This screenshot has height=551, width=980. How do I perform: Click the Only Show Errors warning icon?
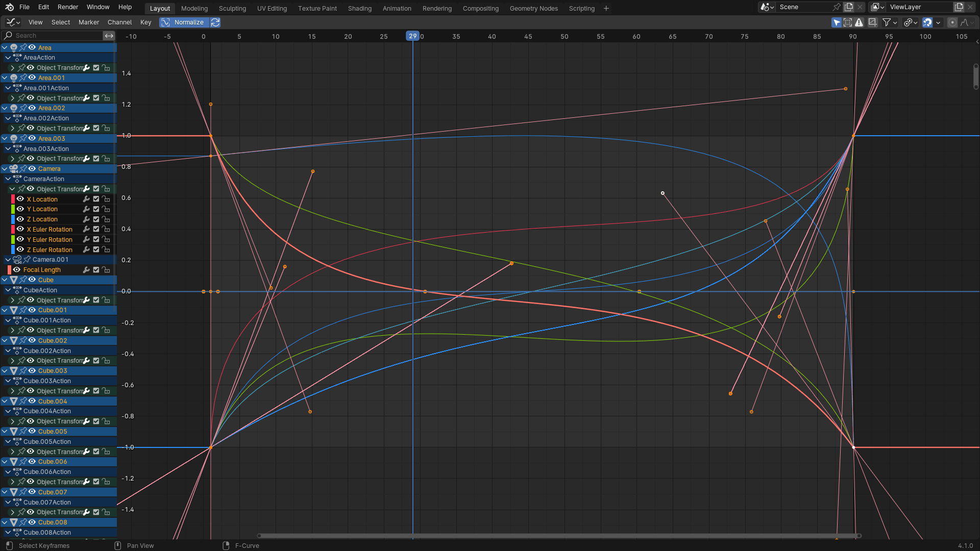point(860,22)
